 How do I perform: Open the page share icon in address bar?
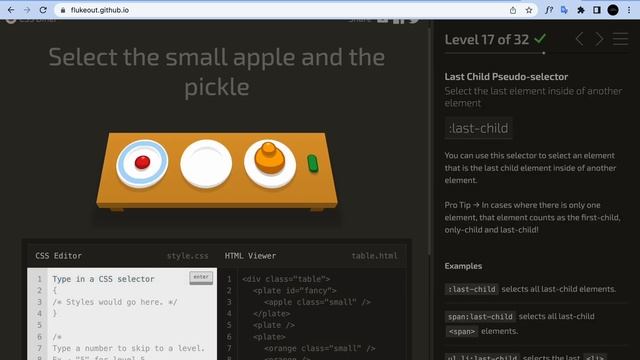click(x=513, y=10)
